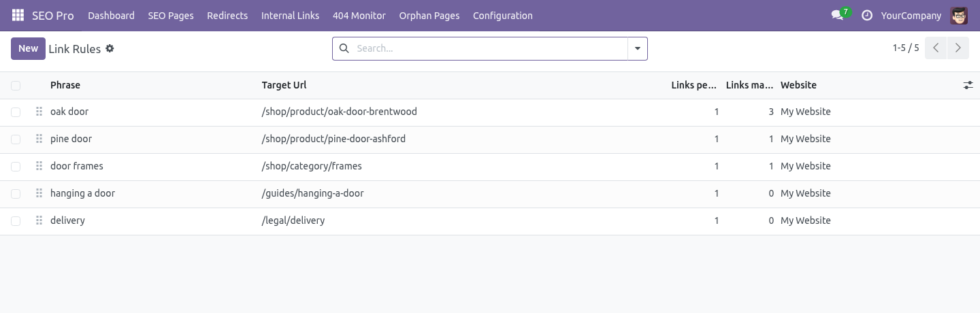Sort by the Phrase column header
Image resolution: width=980 pixels, height=313 pixels.
tap(65, 85)
